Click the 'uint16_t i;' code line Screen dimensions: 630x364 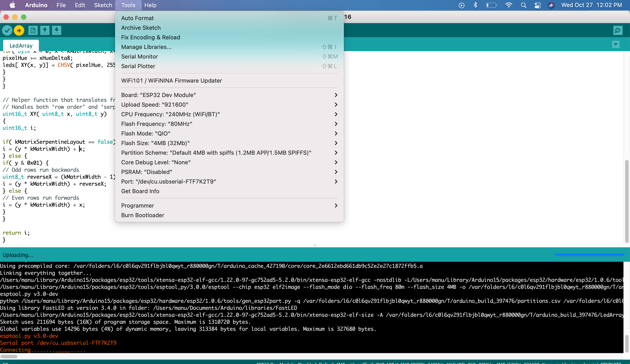point(19,128)
